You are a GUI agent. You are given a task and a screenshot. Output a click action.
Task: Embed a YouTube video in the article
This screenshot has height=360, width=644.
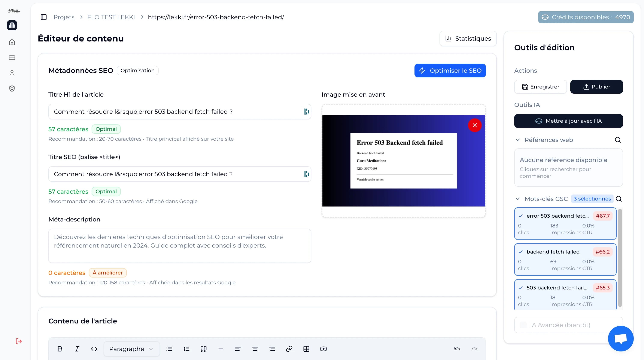click(323, 349)
